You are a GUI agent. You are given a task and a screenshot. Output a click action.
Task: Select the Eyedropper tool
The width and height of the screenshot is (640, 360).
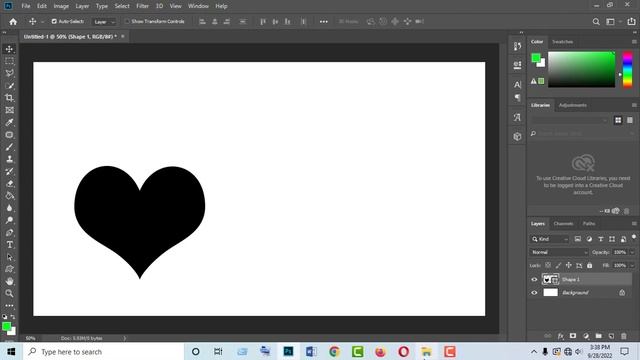click(9, 122)
